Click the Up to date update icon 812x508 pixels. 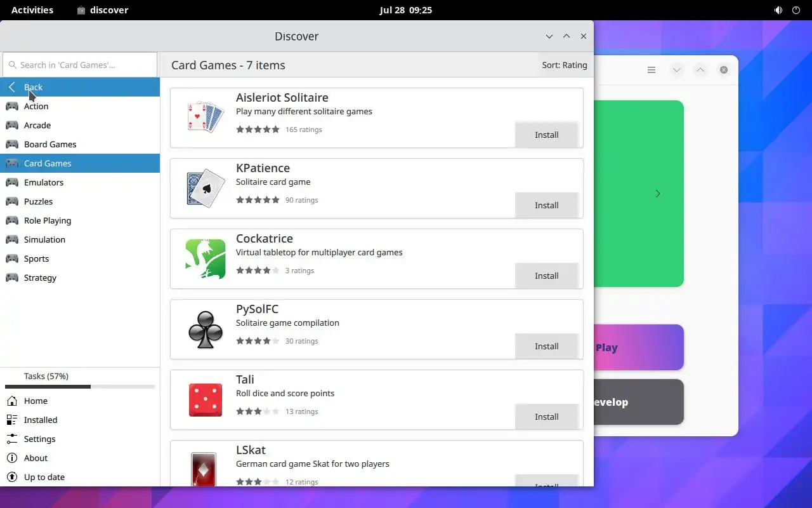click(12, 477)
